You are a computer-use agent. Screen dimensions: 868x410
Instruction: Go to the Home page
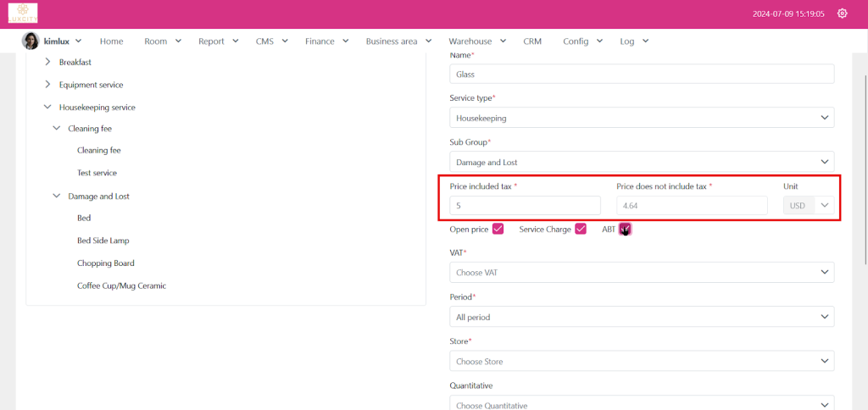coord(111,42)
